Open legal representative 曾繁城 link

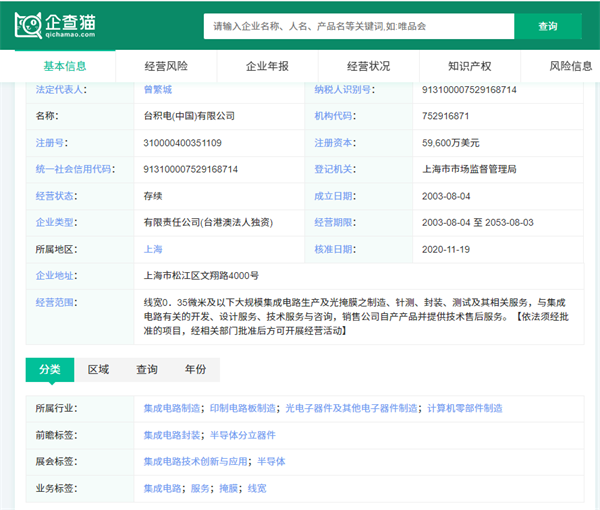[x=158, y=90]
